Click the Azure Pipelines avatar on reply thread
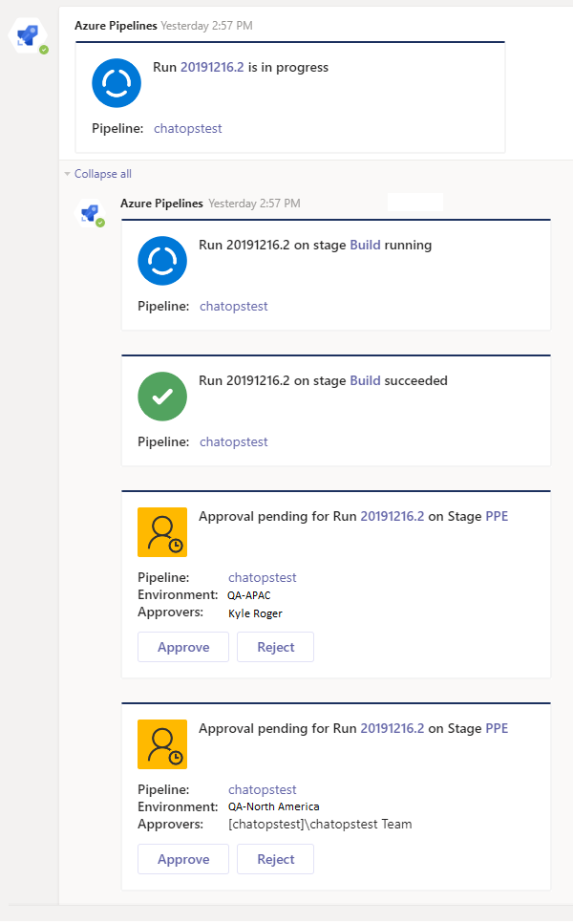Screen dimensions: 573x924 tap(90, 213)
